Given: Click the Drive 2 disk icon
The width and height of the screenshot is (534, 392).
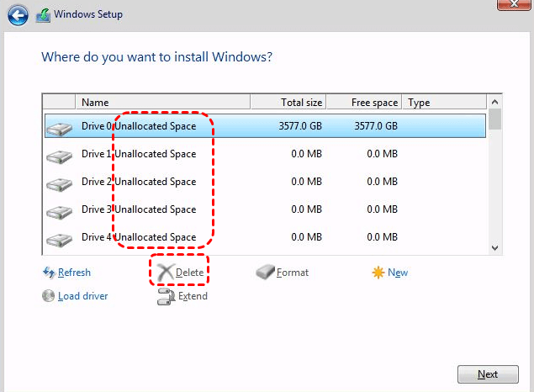Looking at the screenshot, I should (59, 184).
